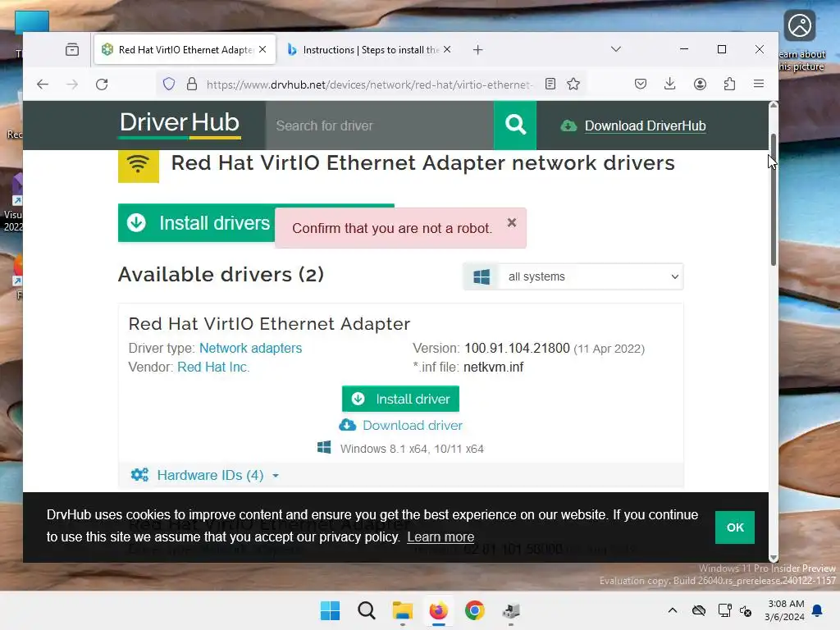Click the Search for driver field
The height and width of the screenshot is (630, 840).
click(379, 126)
